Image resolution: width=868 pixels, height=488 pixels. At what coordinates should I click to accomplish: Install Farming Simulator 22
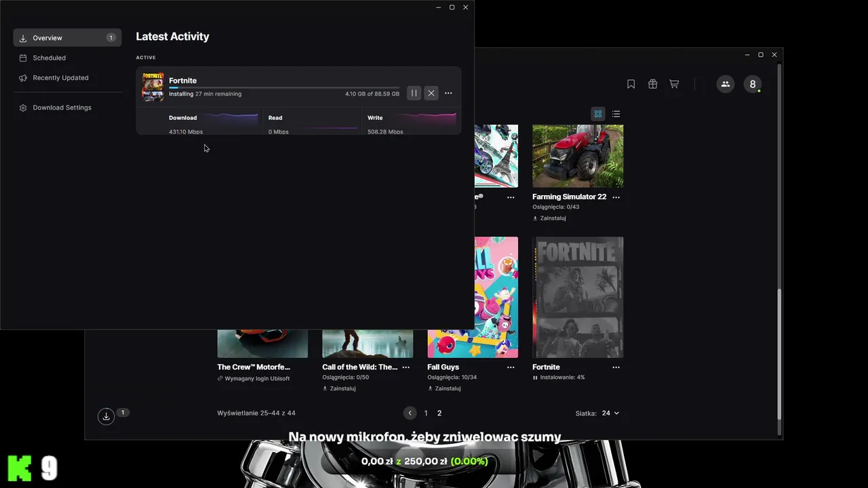(549, 218)
